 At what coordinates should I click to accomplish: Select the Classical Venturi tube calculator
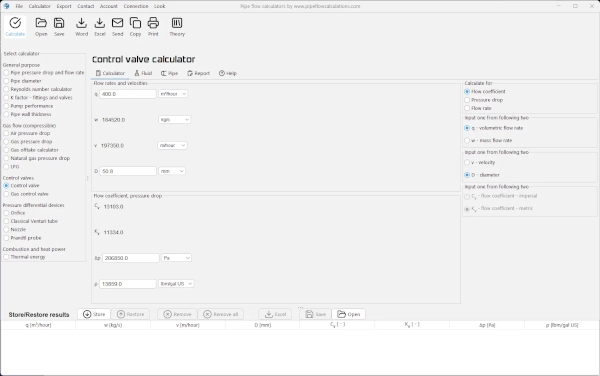pos(31,221)
